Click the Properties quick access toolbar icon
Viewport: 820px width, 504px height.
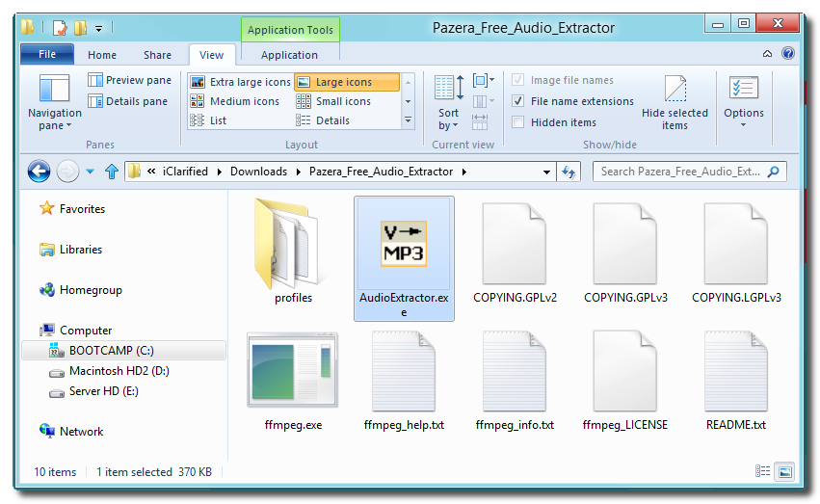[60, 27]
